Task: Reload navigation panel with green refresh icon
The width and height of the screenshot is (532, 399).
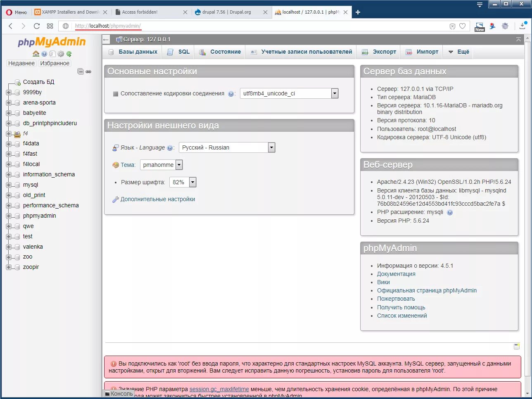Action: [x=69, y=54]
